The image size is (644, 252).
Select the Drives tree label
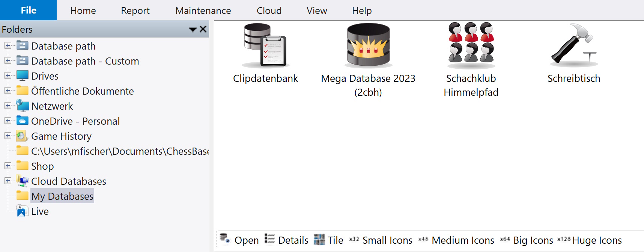pyautogui.click(x=45, y=76)
